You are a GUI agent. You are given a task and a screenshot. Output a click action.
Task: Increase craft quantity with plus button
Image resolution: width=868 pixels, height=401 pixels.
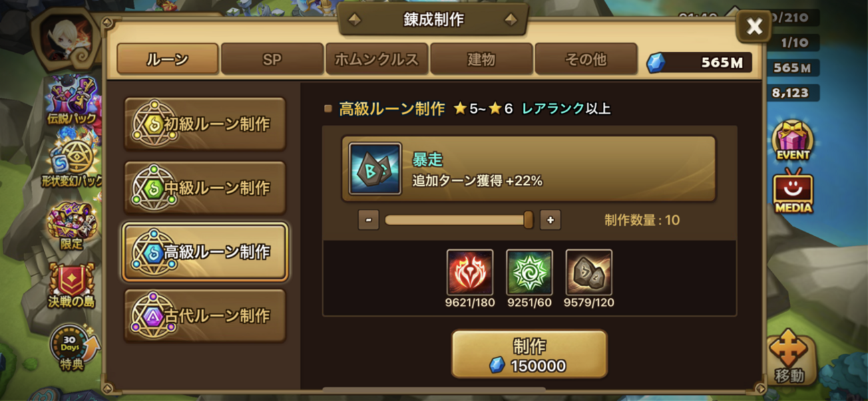550,220
